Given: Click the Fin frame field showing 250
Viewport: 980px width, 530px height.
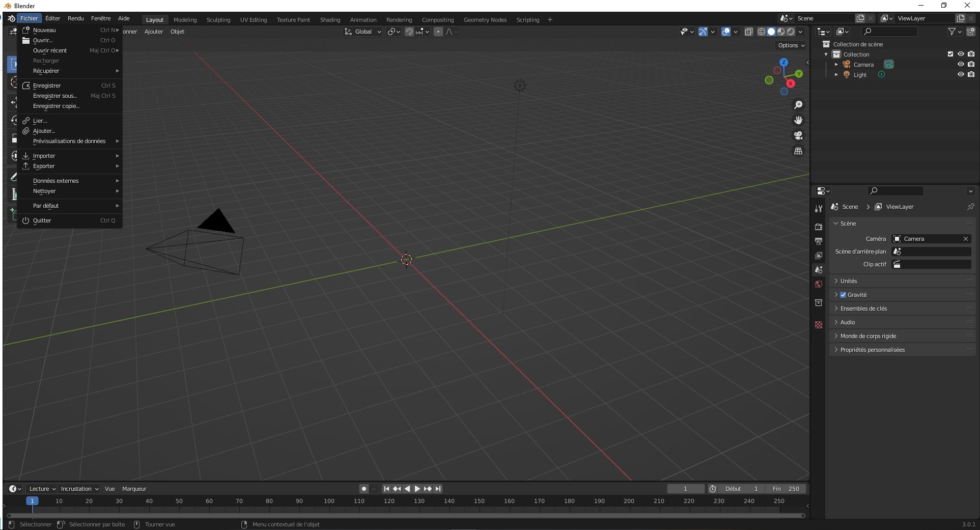Looking at the screenshot, I should [x=786, y=489].
